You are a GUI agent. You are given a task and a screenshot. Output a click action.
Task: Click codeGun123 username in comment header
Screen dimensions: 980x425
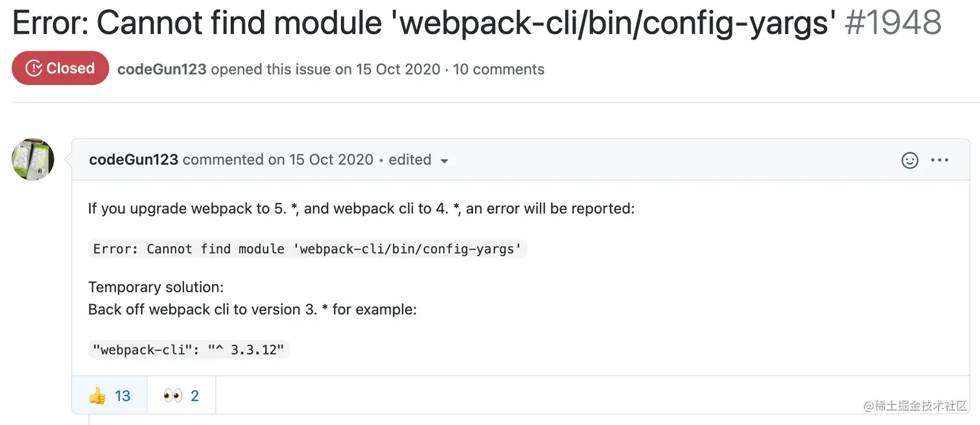134,160
